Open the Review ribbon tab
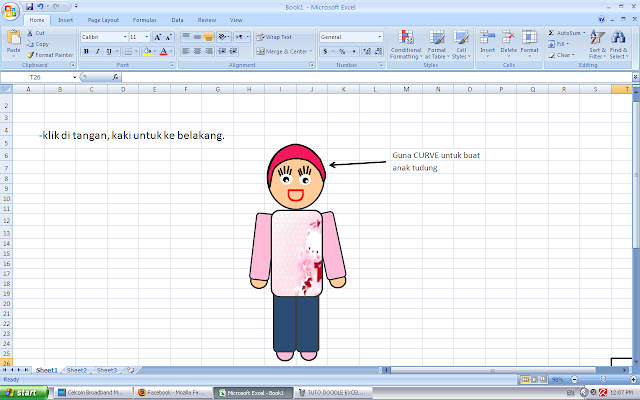640x400 pixels. pos(207,20)
